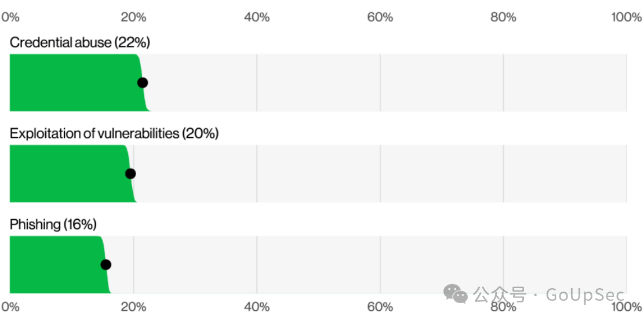This screenshot has width=644, height=320.
Task: Click the top axis 60% label
Action: click(x=380, y=17)
